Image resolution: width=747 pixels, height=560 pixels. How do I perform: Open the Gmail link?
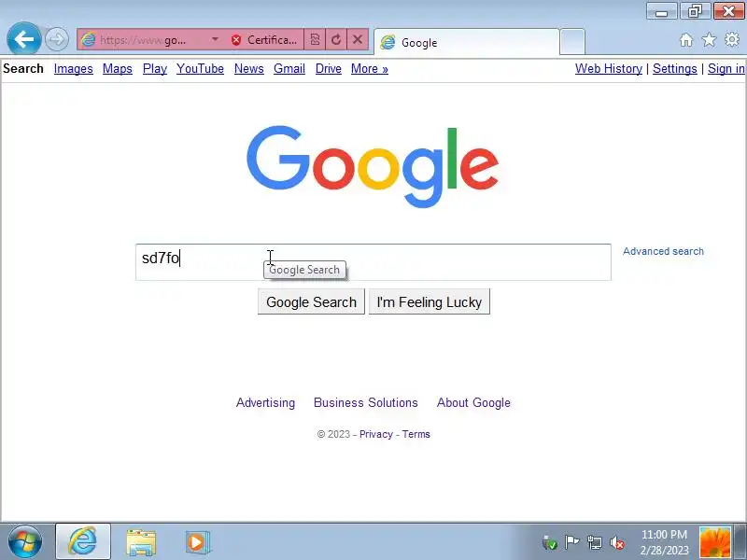(x=289, y=68)
